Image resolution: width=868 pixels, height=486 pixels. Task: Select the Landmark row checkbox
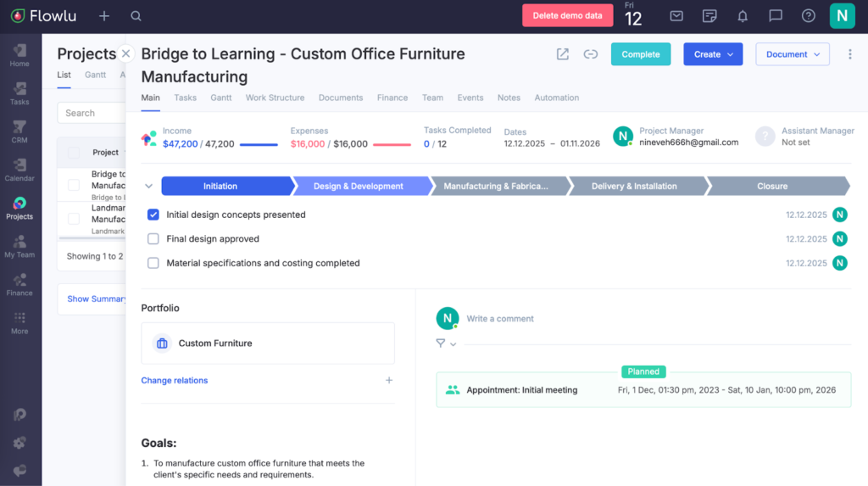point(74,219)
